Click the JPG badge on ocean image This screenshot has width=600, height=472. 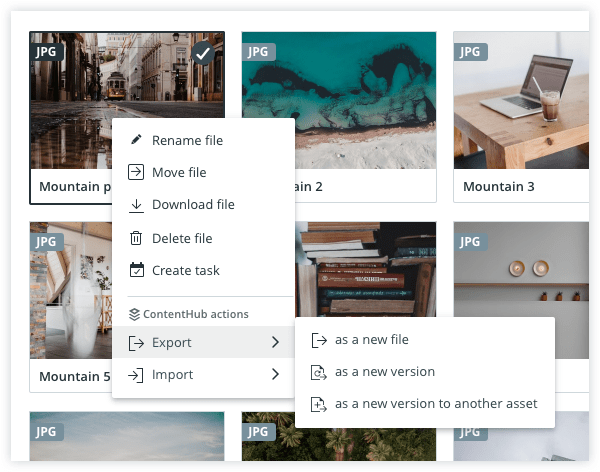[x=259, y=52]
